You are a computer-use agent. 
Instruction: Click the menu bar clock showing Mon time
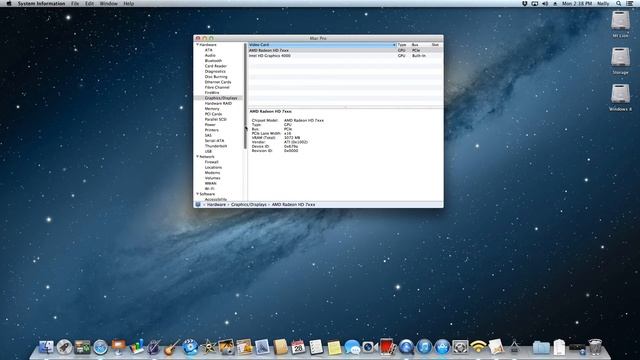point(577,4)
